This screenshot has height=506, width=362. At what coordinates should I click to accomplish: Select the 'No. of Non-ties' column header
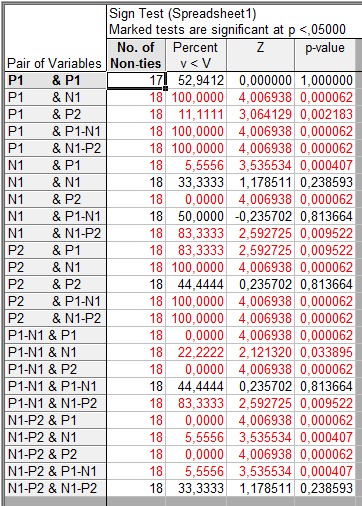[x=136, y=55]
